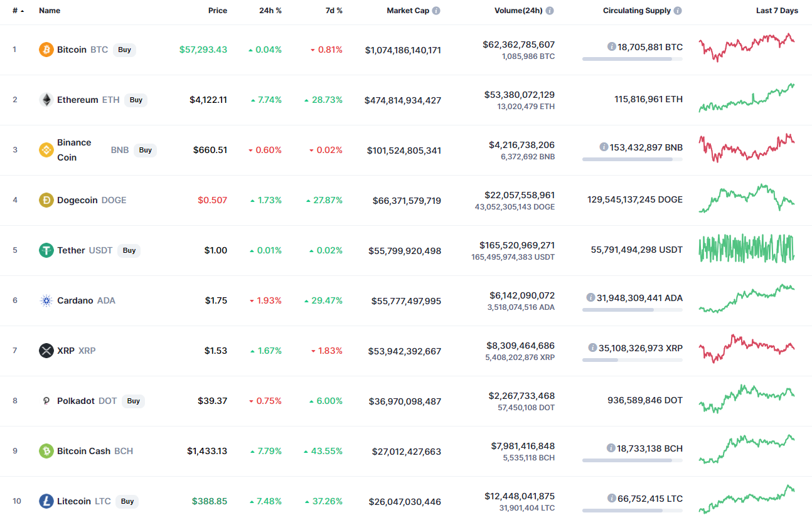Sort by Market Cap column header
The image size is (812, 525).
click(408, 11)
